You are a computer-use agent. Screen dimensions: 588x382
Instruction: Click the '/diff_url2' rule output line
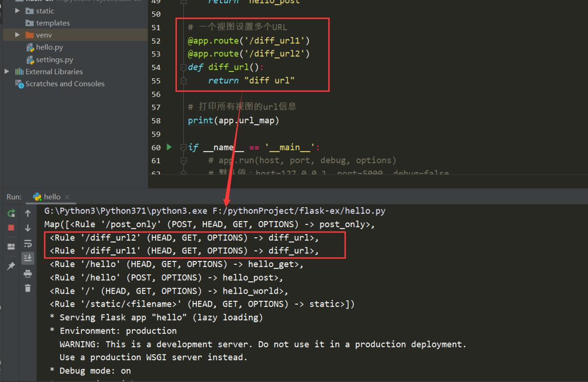(184, 237)
